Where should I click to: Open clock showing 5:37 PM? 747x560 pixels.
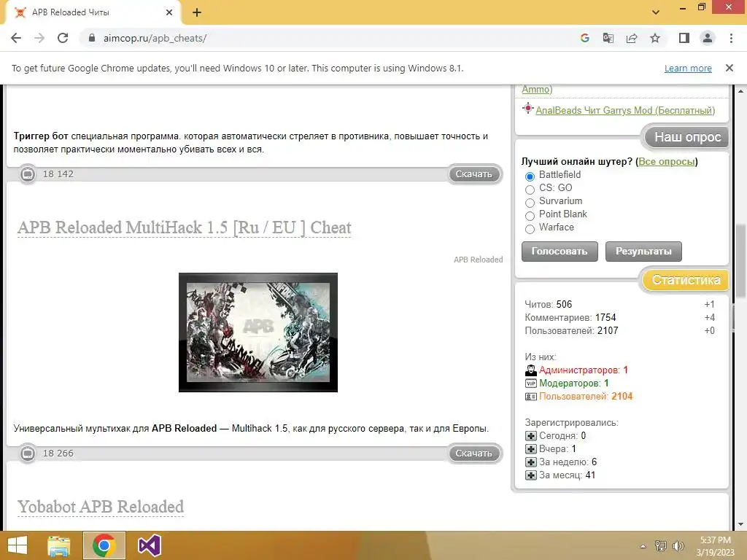(715, 546)
